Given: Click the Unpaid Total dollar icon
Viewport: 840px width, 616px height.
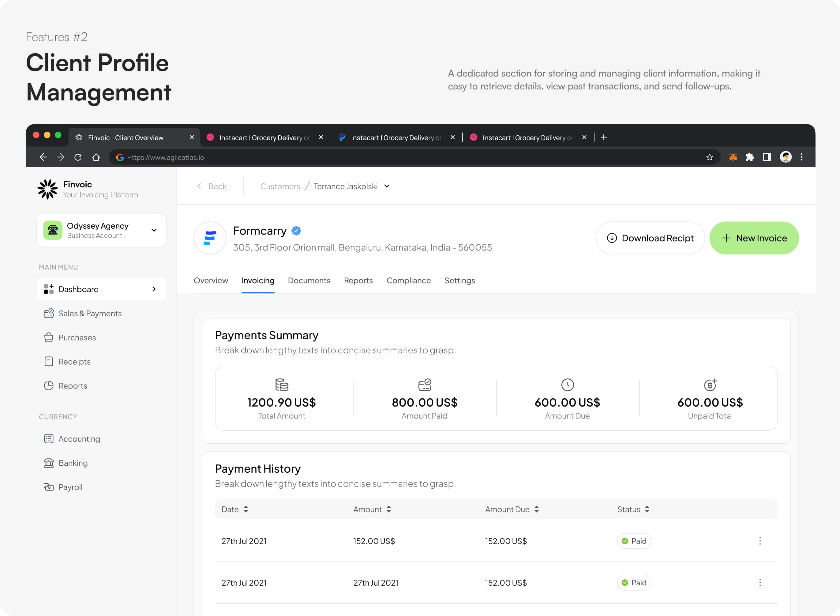Looking at the screenshot, I should (x=710, y=385).
